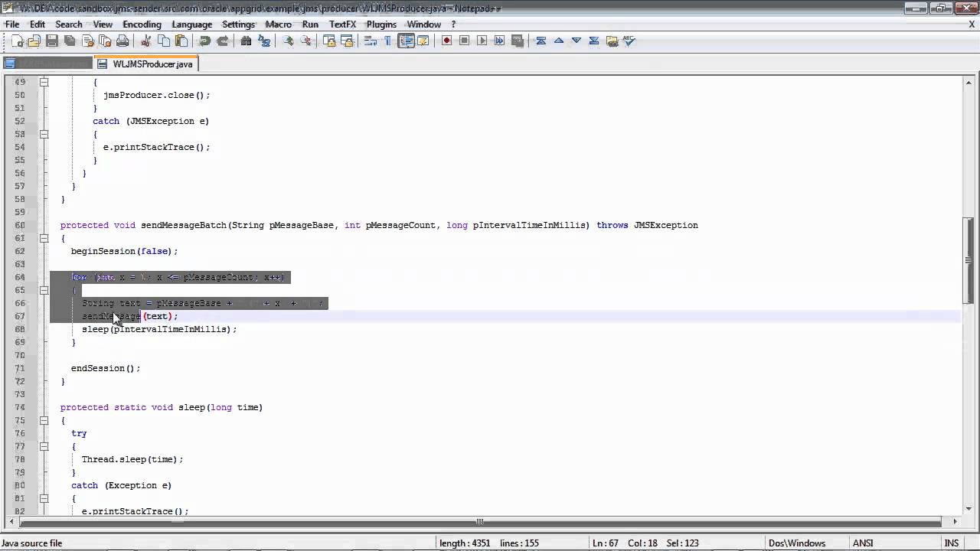980x551 pixels.
Task: Click the stop macro recording icon
Action: (464, 41)
